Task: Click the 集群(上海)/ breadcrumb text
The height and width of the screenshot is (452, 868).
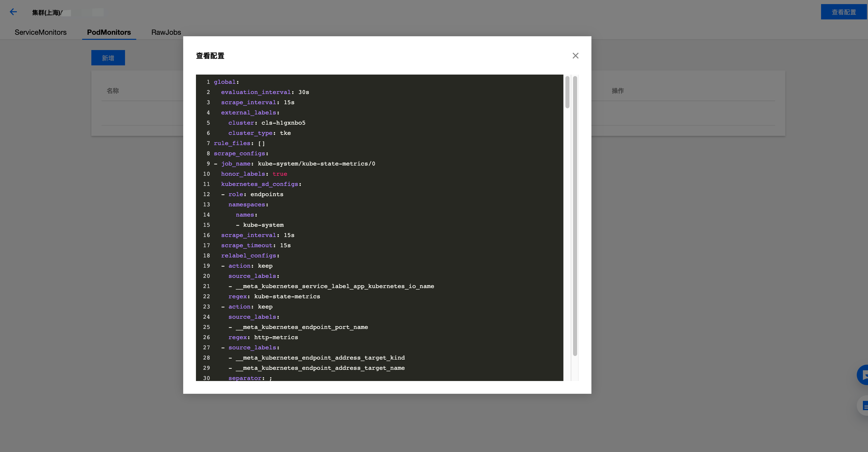Action: (x=47, y=13)
